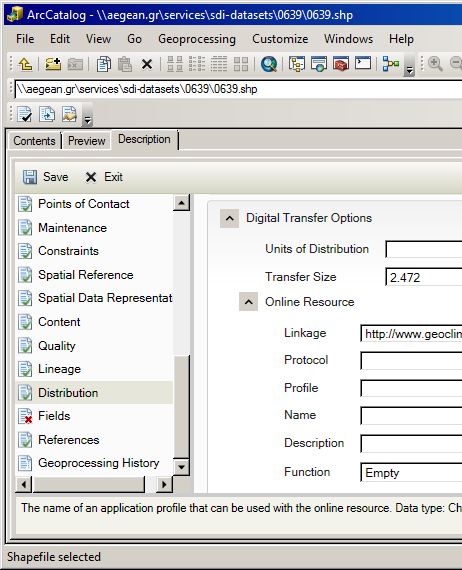This screenshot has height=570, width=462.
Task: Open the Go menu
Action: pyautogui.click(x=134, y=39)
